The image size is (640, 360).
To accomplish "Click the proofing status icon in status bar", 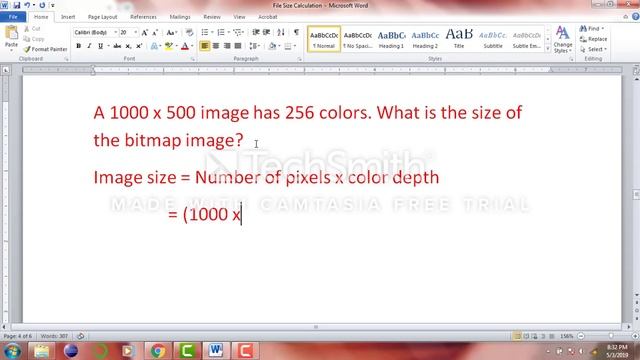I will [x=81, y=336].
